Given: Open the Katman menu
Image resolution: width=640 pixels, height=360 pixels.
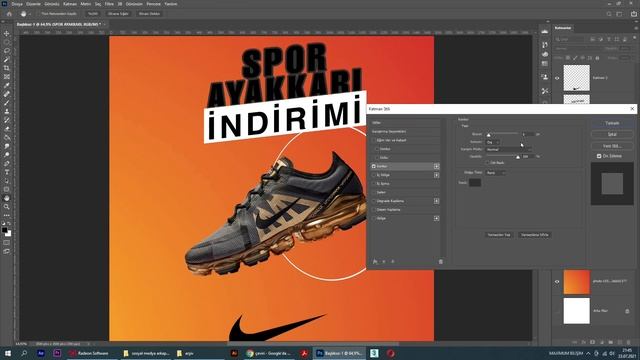Looking at the screenshot, I should 70,4.
